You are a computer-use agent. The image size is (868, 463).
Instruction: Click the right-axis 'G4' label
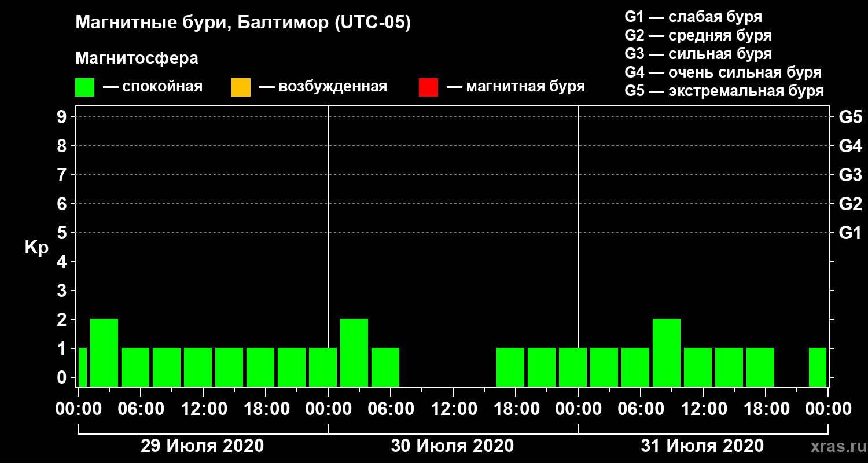click(850, 146)
